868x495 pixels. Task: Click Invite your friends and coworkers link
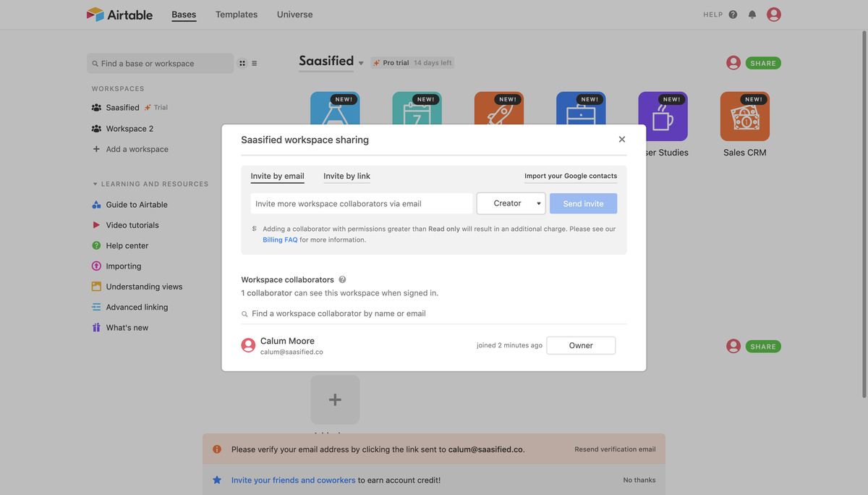point(293,480)
